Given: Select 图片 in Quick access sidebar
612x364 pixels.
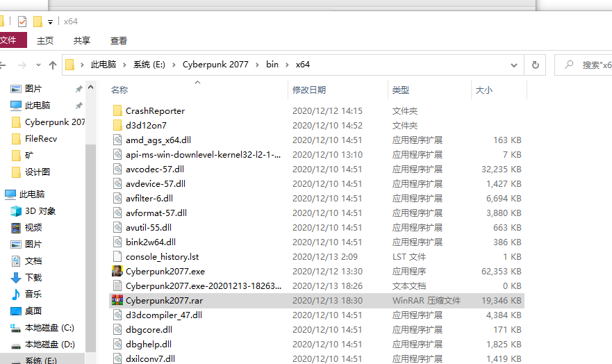Looking at the screenshot, I should point(33,89).
